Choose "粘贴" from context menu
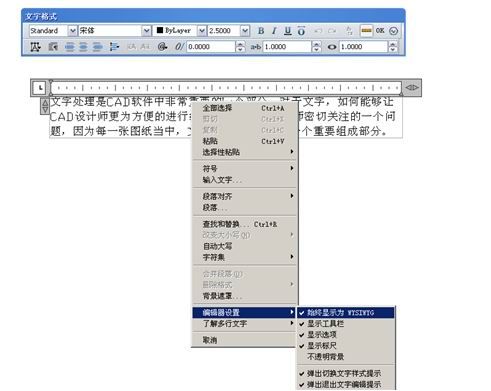The height and width of the screenshot is (391, 491). click(245, 141)
